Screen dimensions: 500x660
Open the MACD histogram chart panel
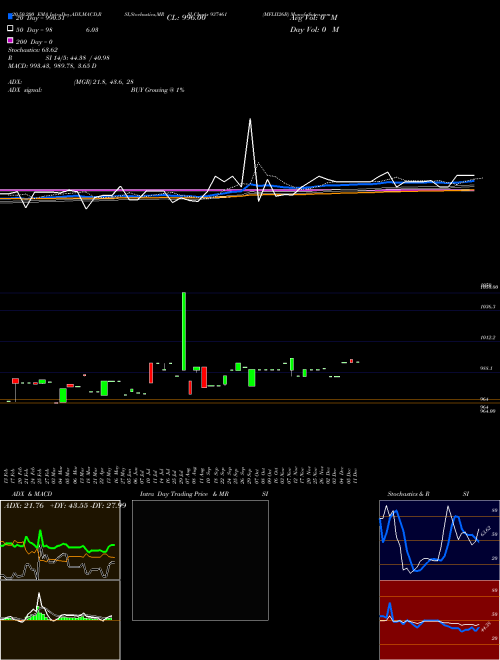point(60,620)
